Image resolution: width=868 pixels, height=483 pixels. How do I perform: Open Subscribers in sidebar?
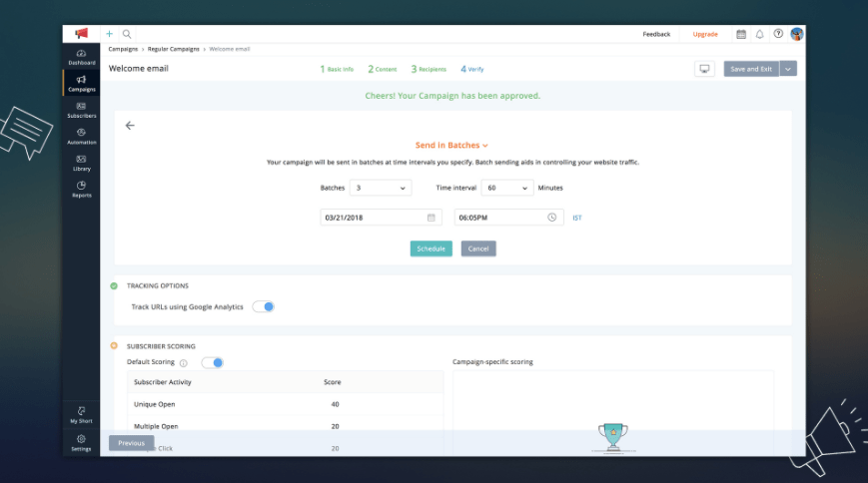81,110
